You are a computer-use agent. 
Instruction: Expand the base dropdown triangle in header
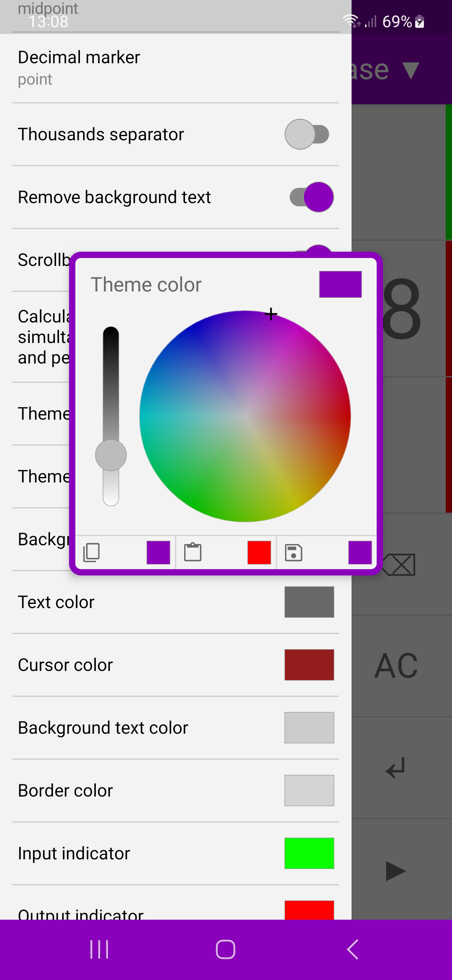[411, 70]
